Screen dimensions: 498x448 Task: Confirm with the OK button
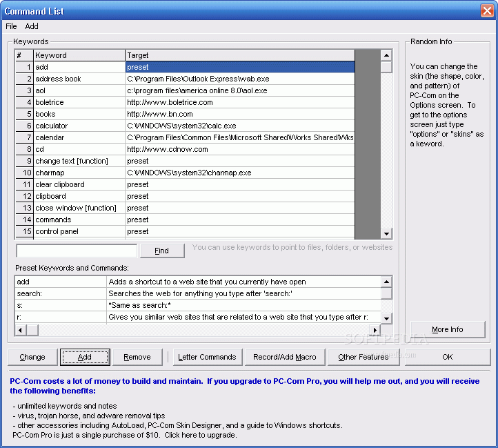click(x=448, y=357)
